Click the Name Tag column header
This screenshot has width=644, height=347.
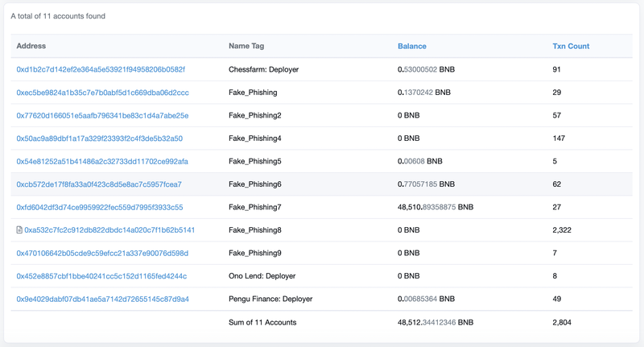coord(248,47)
